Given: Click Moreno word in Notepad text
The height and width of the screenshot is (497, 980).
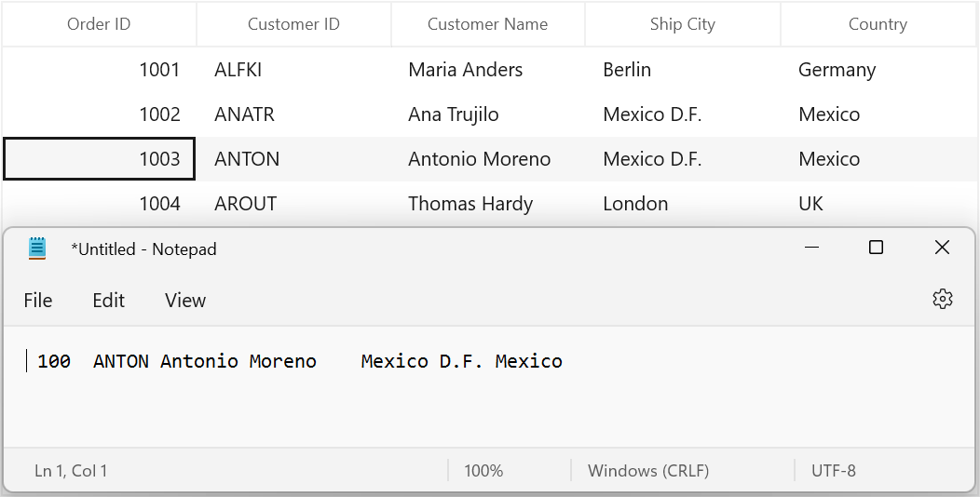Looking at the screenshot, I should pos(283,361).
